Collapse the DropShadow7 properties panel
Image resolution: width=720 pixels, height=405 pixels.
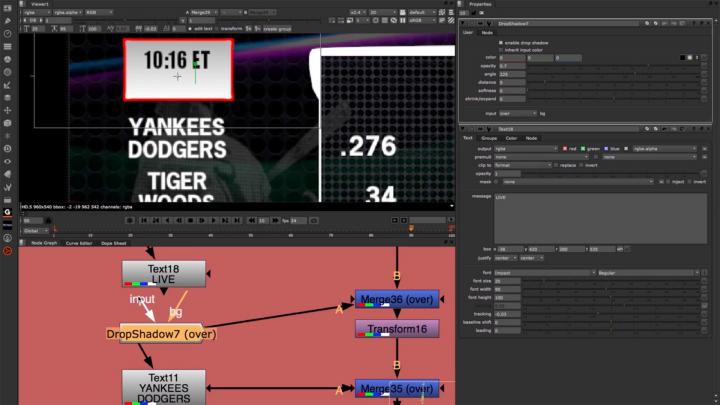point(463,23)
